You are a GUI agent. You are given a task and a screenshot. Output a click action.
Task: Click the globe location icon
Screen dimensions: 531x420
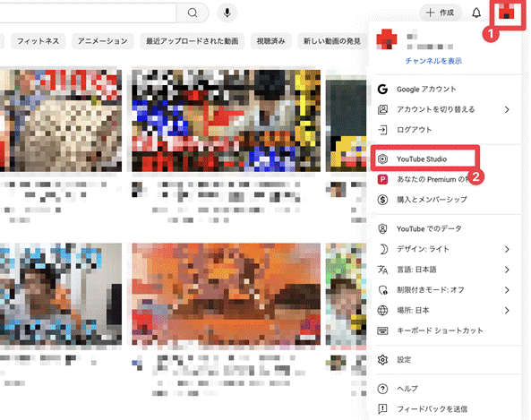click(x=382, y=310)
